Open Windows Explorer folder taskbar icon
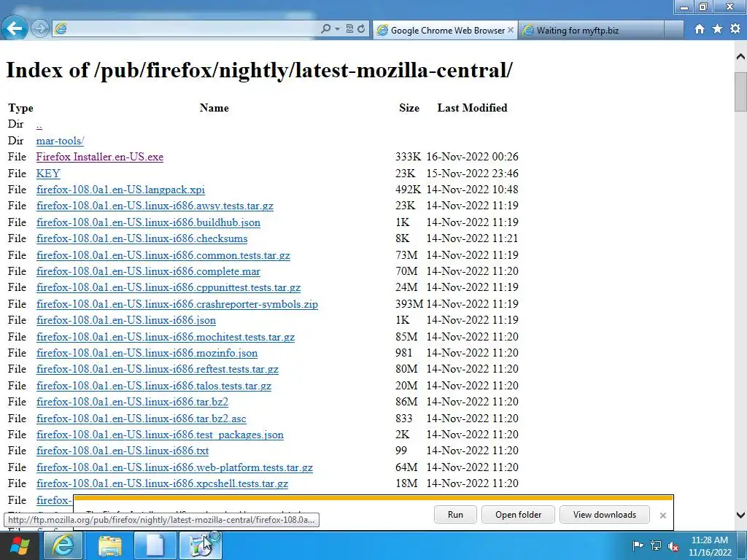 coord(109,545)
